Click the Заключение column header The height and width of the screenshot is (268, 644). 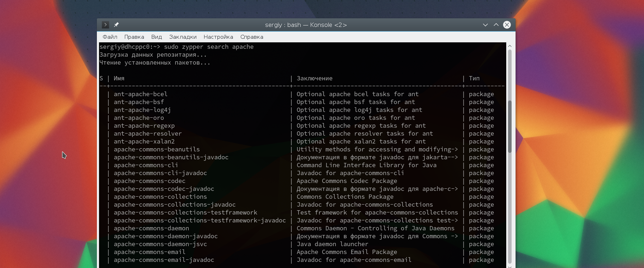pyautogui.click(x=314, y=79)
